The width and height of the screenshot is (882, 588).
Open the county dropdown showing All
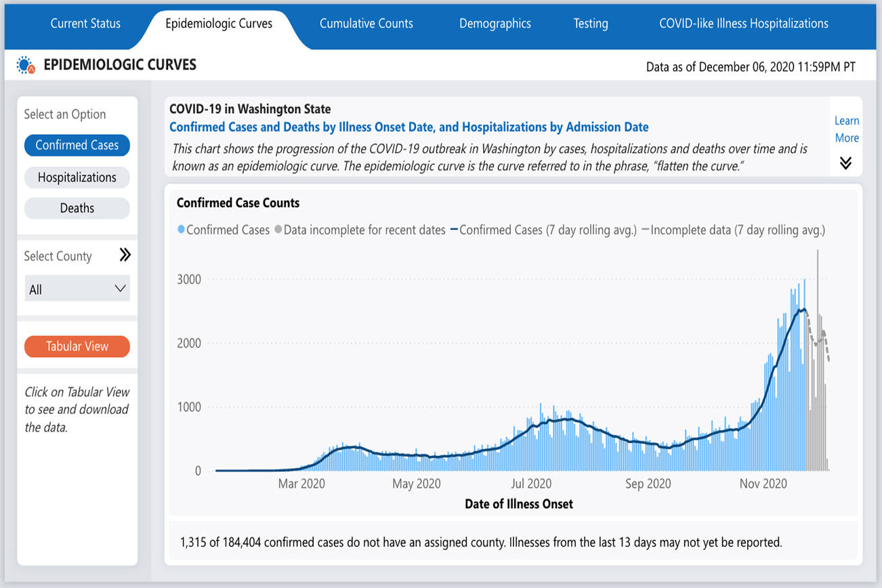77,289
